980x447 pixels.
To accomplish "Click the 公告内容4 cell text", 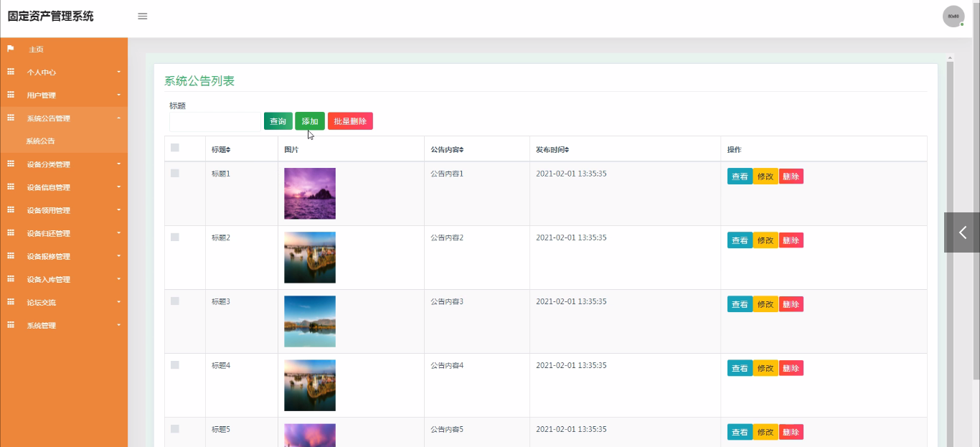I will (x=447, y=366).
